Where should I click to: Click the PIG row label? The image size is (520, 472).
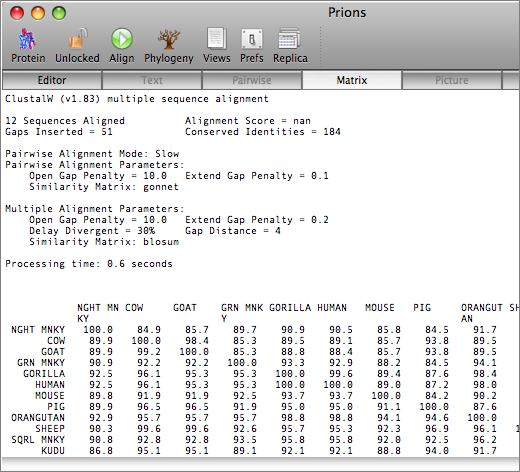[56, 407]
